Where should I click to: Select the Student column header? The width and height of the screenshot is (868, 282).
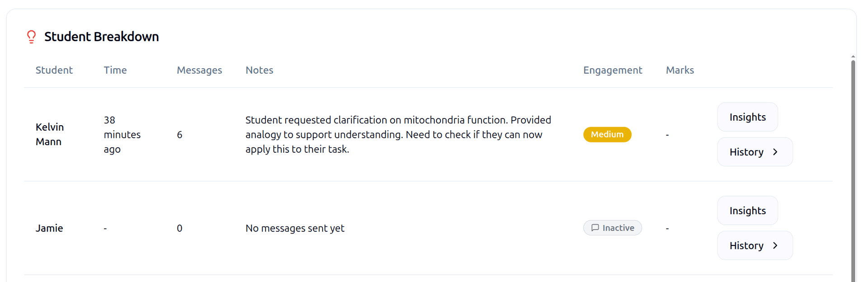(54, 70)
